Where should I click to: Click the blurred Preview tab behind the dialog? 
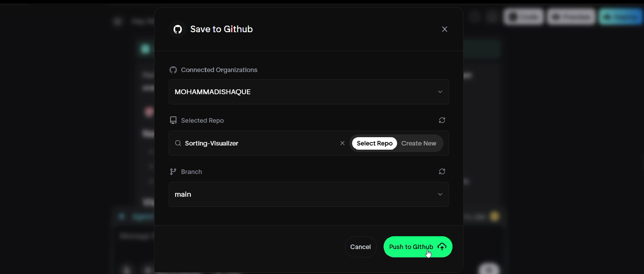pos(571,17)
